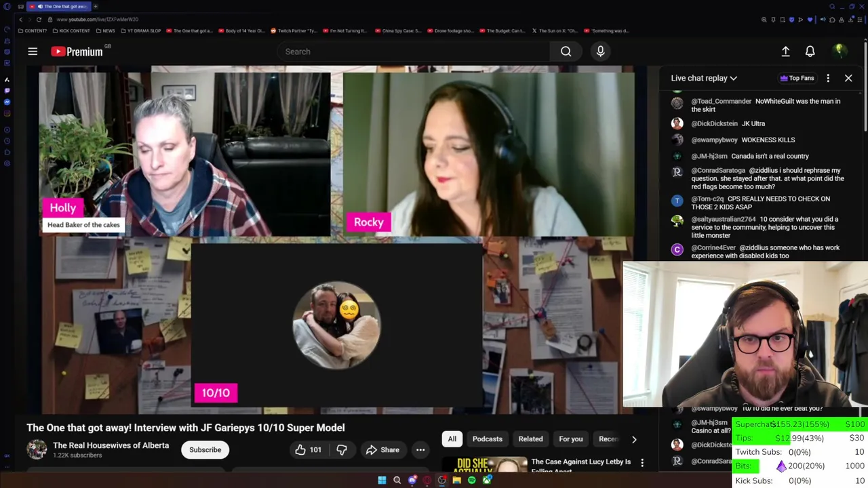
Task: Click @Toad_Commander chat message
Action: click(765, 105)
